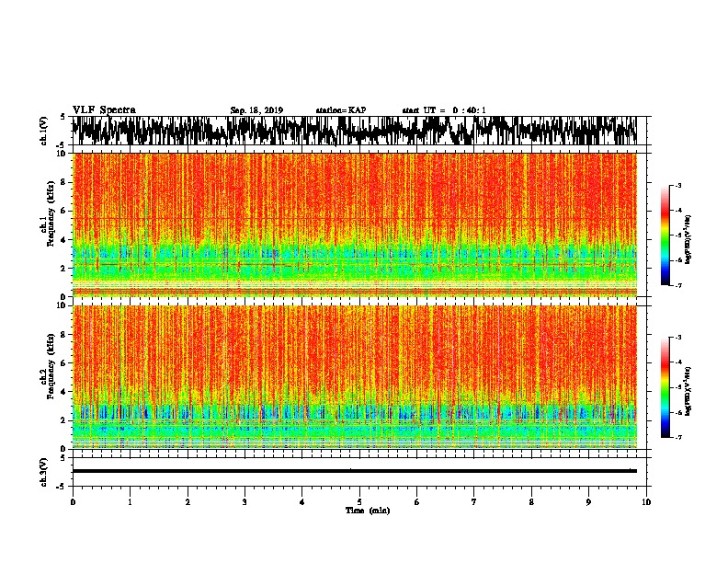Click the "2" kHz tick of ch.1 spectrogram
The image size is (728, 563).
[63, 268]
